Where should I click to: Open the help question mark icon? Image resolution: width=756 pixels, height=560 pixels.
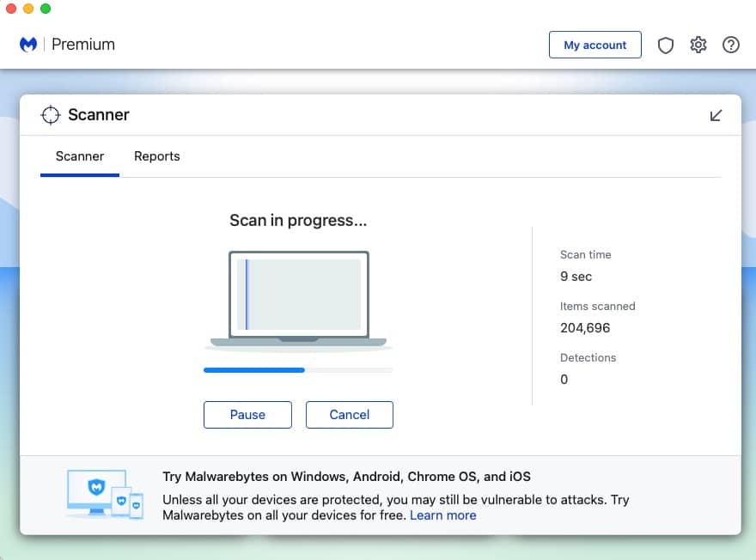(731, 45)
